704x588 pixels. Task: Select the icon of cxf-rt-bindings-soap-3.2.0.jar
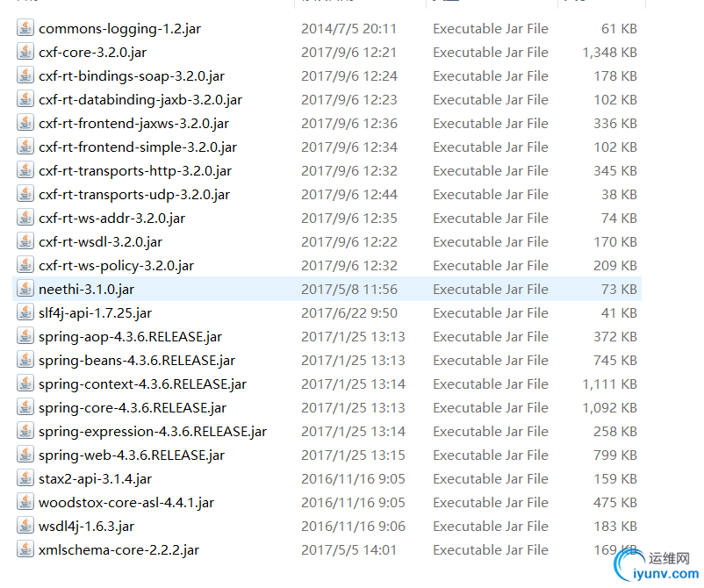pyautogui.click(x=25, y=75)
